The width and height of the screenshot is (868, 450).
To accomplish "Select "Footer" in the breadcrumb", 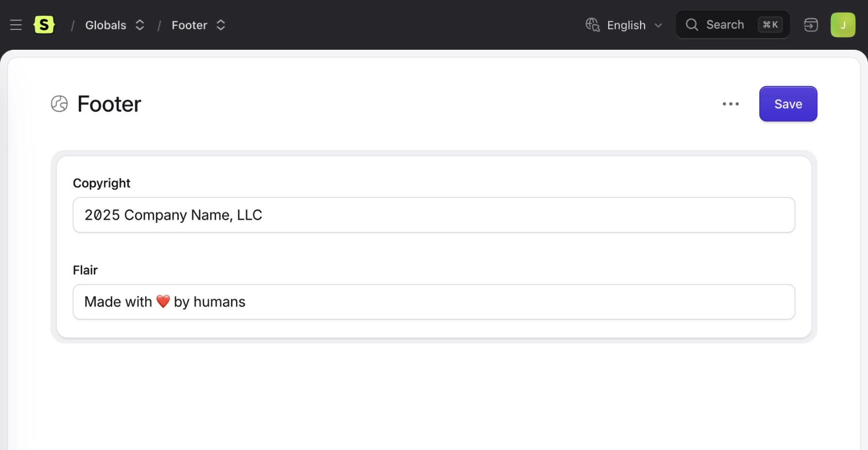I will coord(189,25).
